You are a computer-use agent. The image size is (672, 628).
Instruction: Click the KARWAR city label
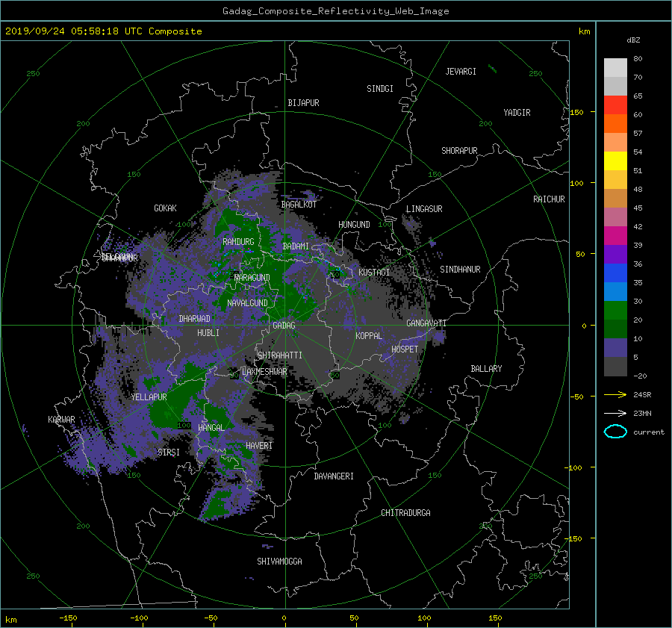coord(61,420)
